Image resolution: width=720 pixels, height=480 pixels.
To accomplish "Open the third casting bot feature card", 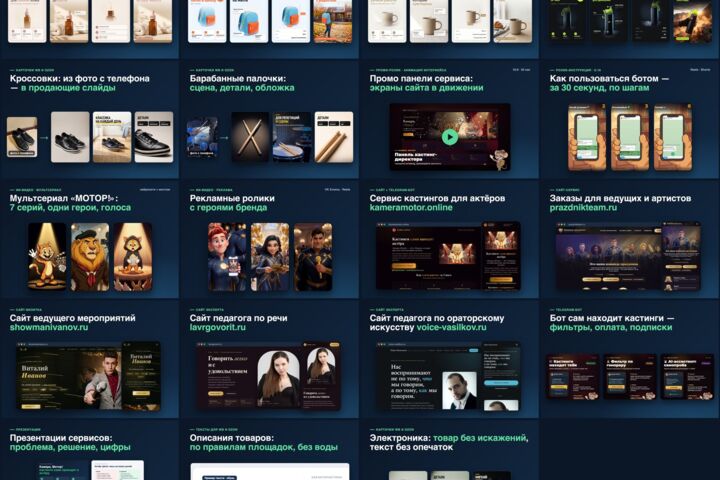I will (687, 377).
